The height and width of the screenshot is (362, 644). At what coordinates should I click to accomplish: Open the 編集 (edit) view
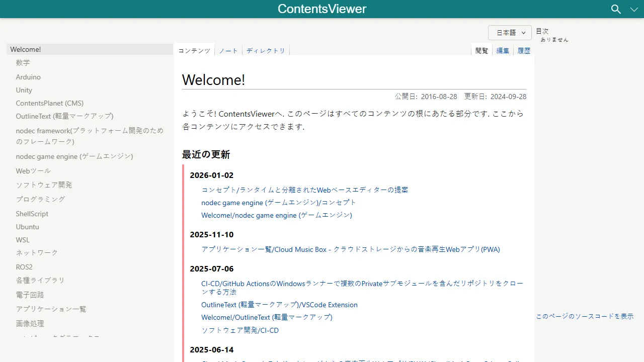(502, 50)
